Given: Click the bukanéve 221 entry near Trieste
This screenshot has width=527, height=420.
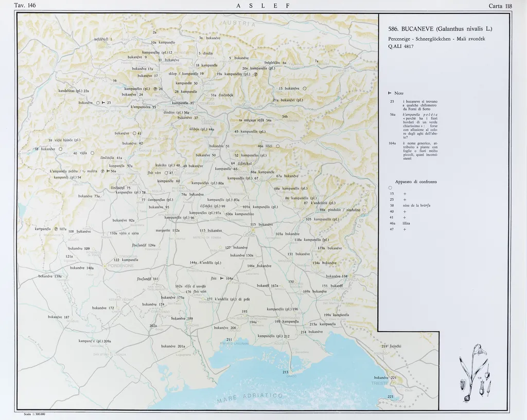Looking at the screenshot, I should click(385, 378).
